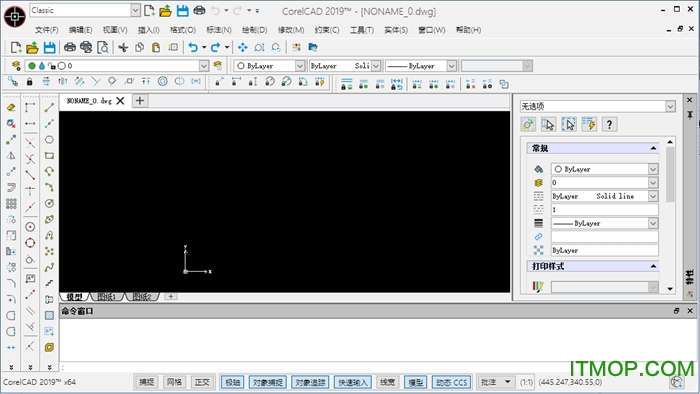700x394 pixels.
Task: Open ByLayer color dropdown in properties panel
Action: pos(653,169)
